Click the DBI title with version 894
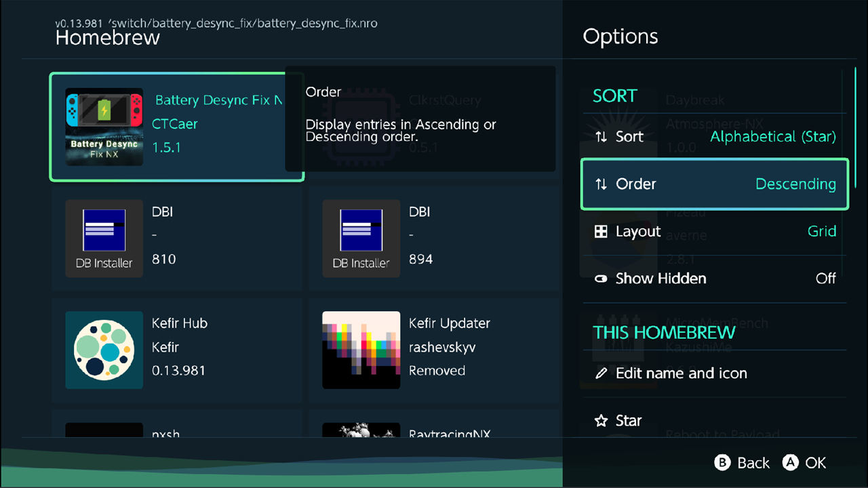 tap(420, 212)
